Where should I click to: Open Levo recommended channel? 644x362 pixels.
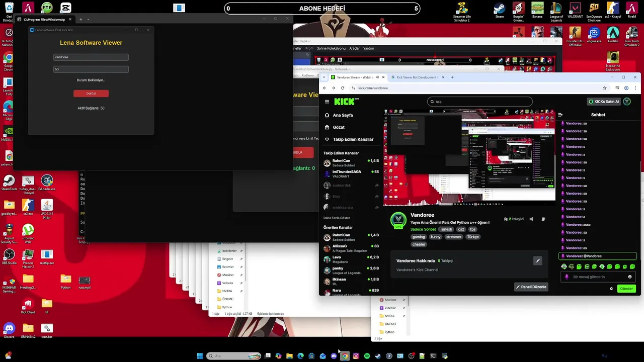click(351, 259)
